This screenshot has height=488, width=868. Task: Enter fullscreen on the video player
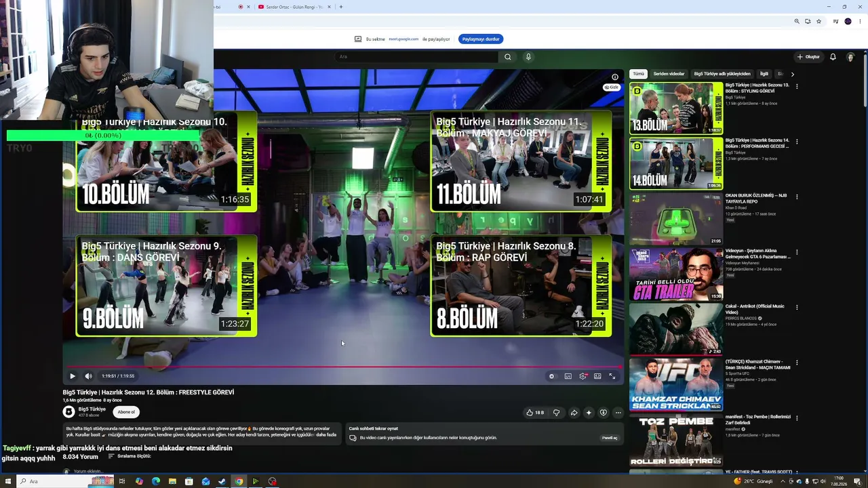point(612,376)
